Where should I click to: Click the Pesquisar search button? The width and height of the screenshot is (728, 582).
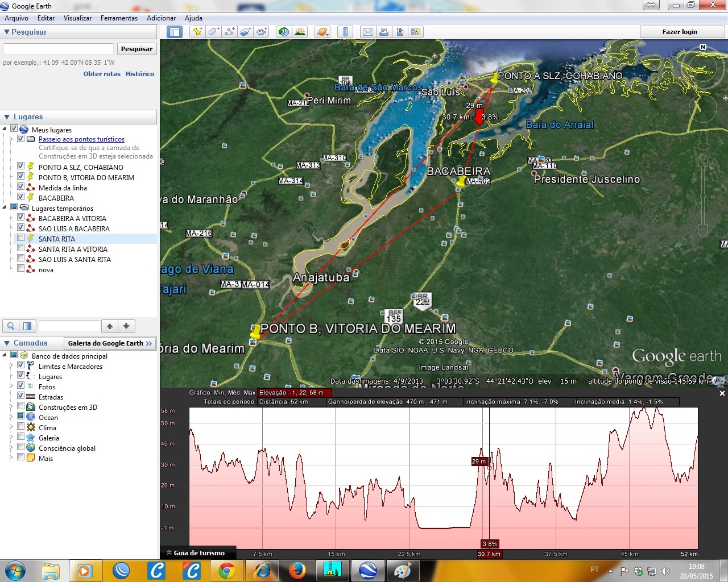(136, 49)
